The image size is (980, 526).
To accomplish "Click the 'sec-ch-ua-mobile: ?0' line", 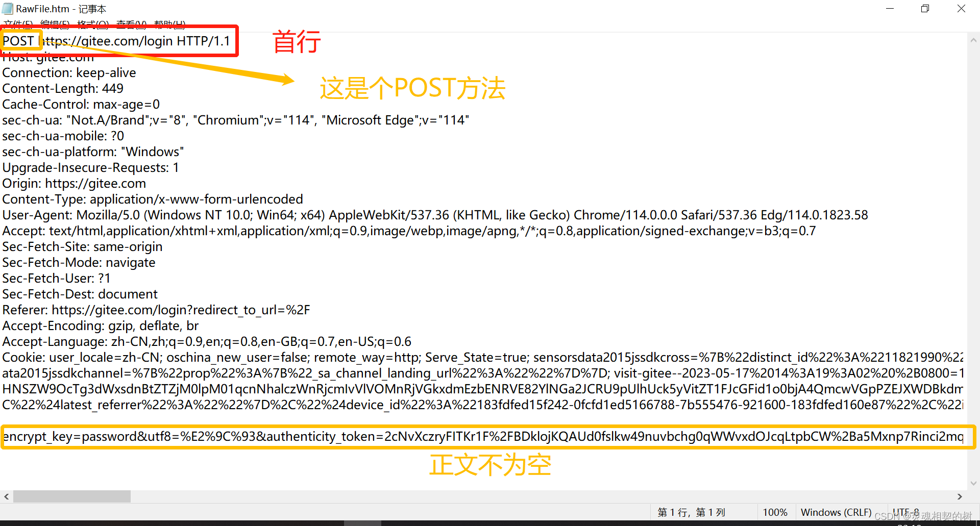I will tap(63, 136).
